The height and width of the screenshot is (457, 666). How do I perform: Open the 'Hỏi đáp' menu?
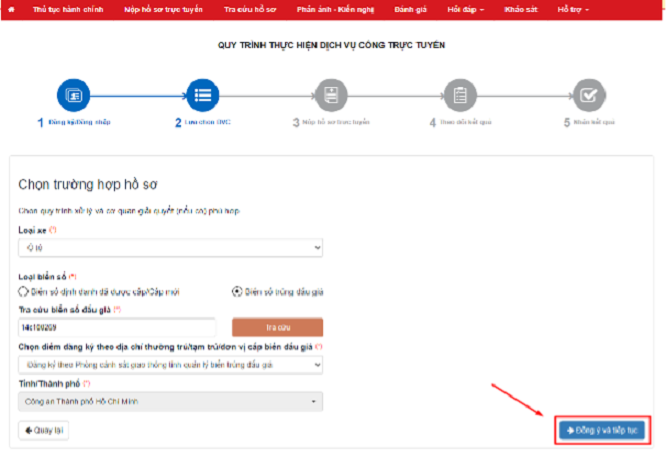466,8
